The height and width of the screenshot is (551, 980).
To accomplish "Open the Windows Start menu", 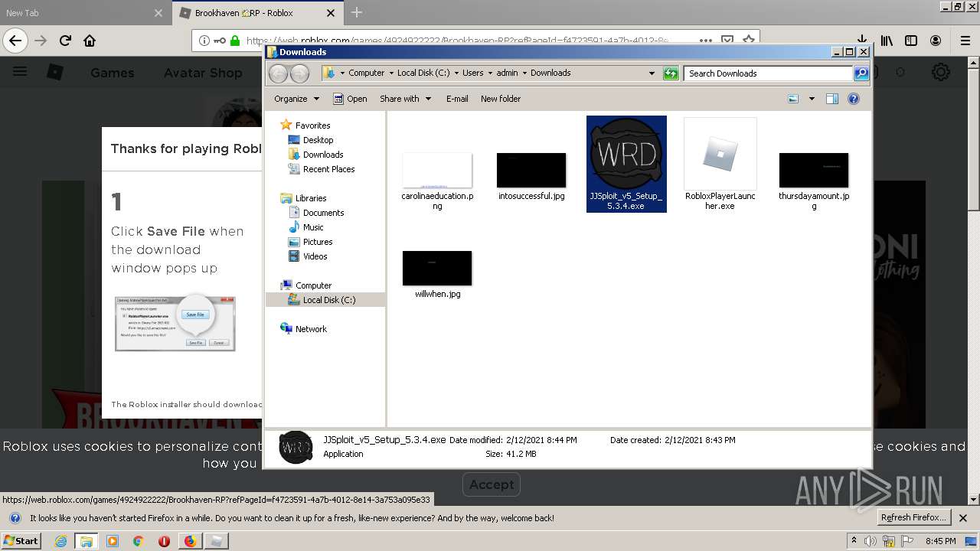I will click(21, 541).
